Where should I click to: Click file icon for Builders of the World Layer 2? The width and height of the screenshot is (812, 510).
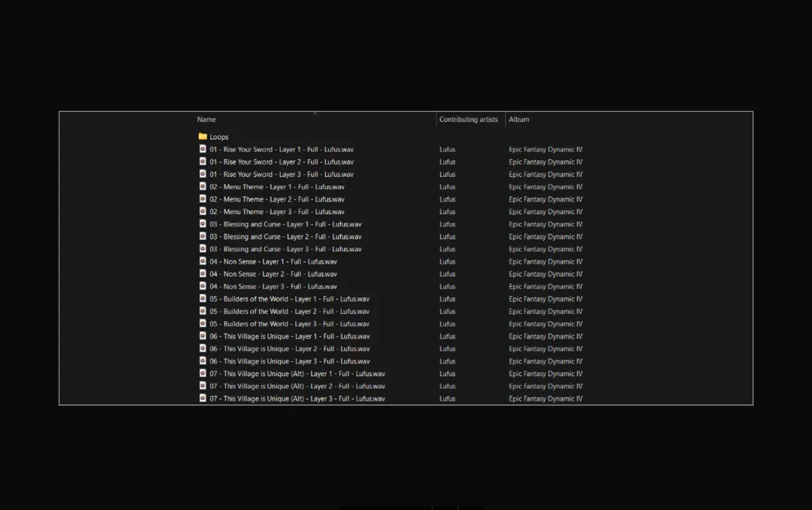click(202, 310)
